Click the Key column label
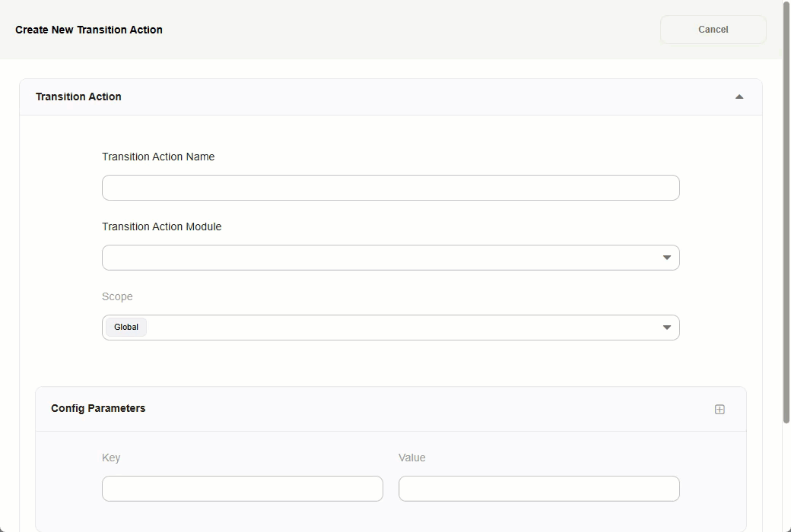This screenshot has height=532, width=791. coord(111,458)
